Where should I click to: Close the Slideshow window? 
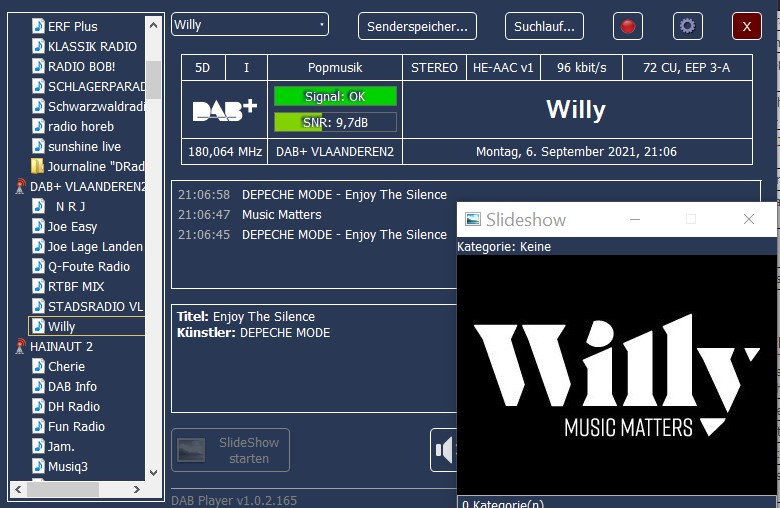click(x=749, y=219)
